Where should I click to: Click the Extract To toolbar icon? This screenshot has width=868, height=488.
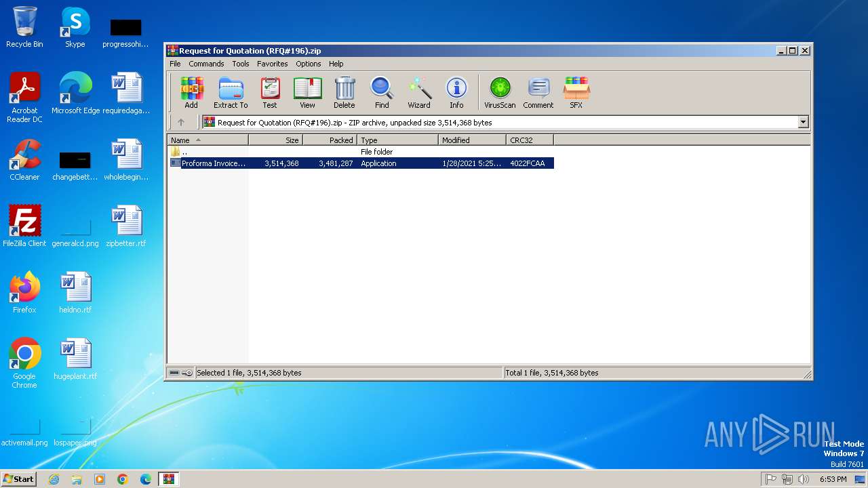[231, 93]
